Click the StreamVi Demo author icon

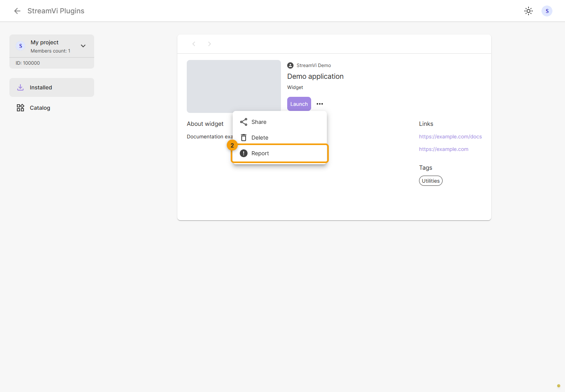click(x=290, y=65)
